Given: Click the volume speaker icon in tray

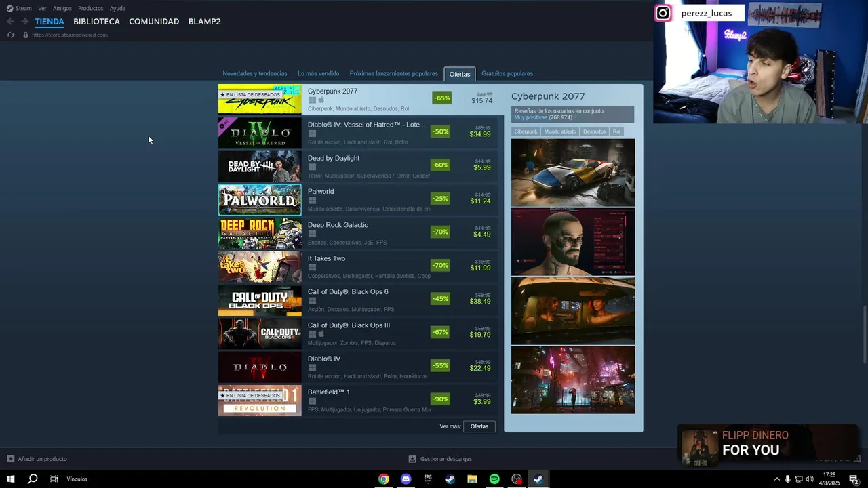Looking at the screenshot, I should click(809, 479).
